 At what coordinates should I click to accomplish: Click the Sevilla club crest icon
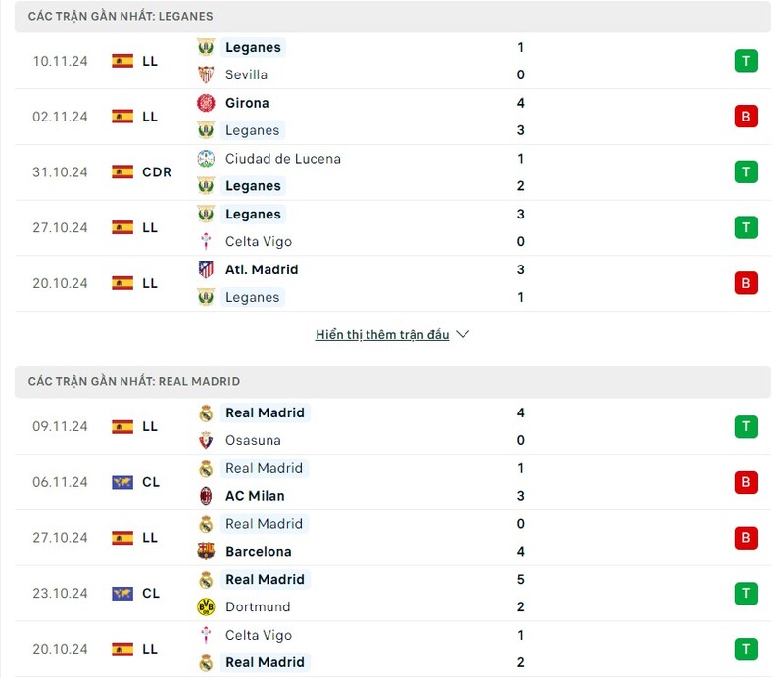tap(206, 74)
